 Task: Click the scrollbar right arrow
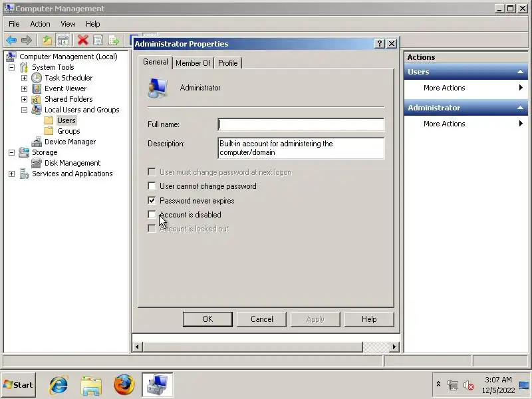(394, 346)
